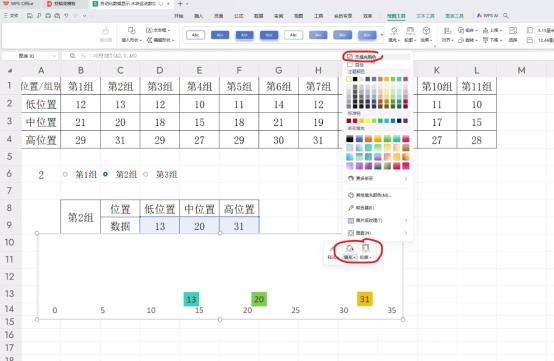Open the Selection Pane button
Image resolution: width=554 pixels, height=361 pixels.
(513, 35)
